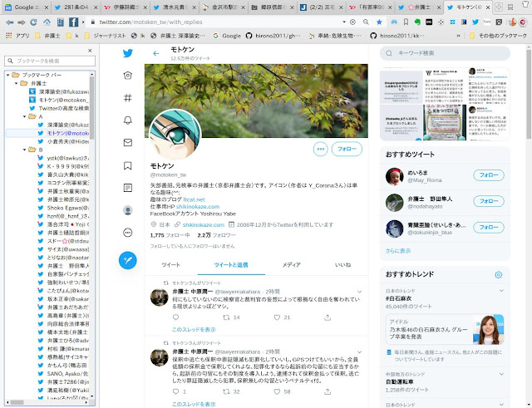Collapse the A bookmark folder
The width and height of the screenshot is (532, 408).
[24, 116]
